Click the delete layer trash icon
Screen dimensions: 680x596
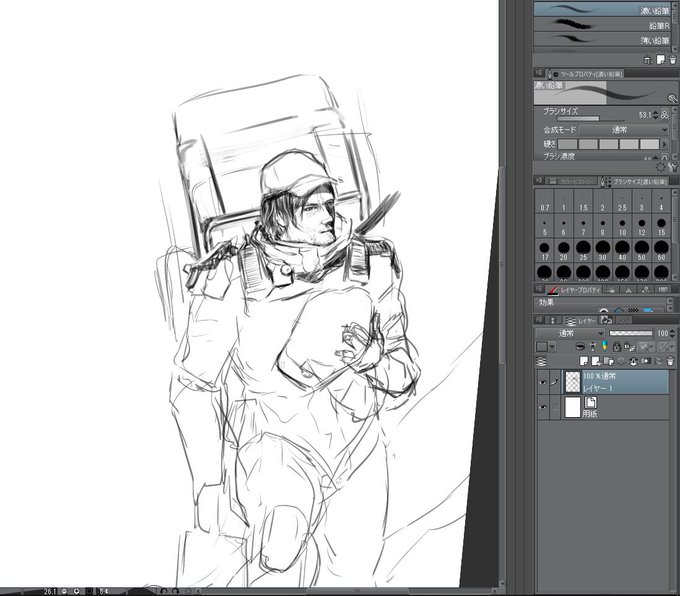(670, 361)
